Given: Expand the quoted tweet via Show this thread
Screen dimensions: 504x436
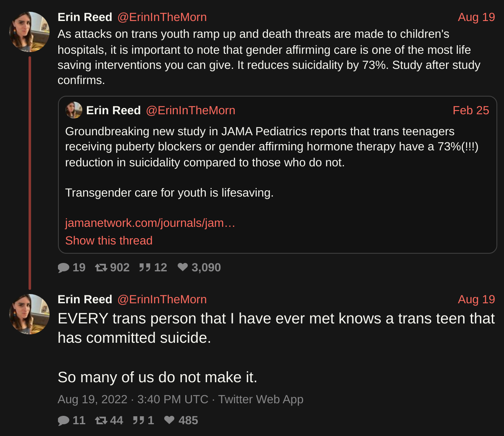Looking at the screenshot, I should coord(109,241).
